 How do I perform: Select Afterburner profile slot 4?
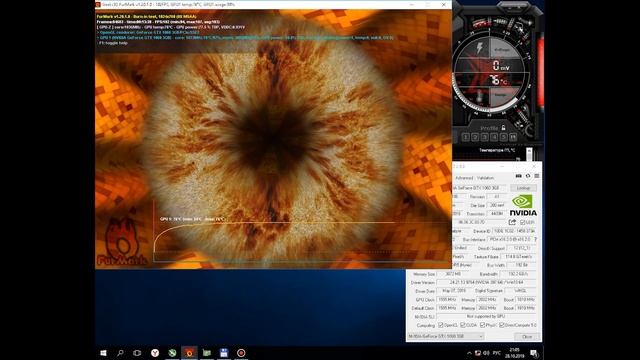coord(494,137)
